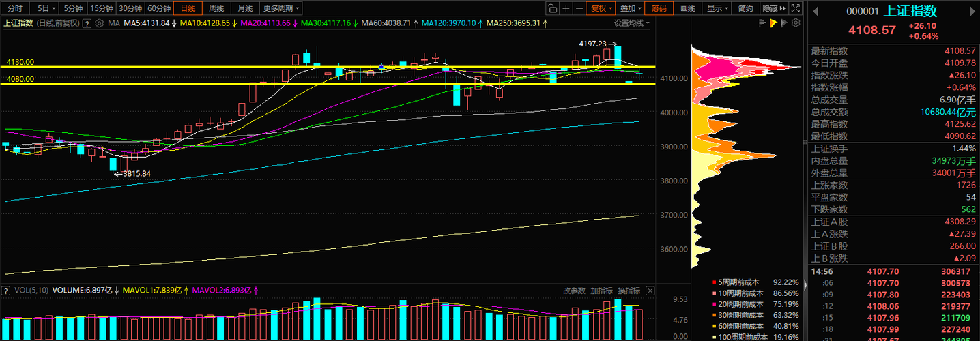Image resolution: width=980 pixels, height=341 pixels.
Task: Click the VOLUME:6.897亿 readout
Action: pyautogui.click(x=81, y=291)
